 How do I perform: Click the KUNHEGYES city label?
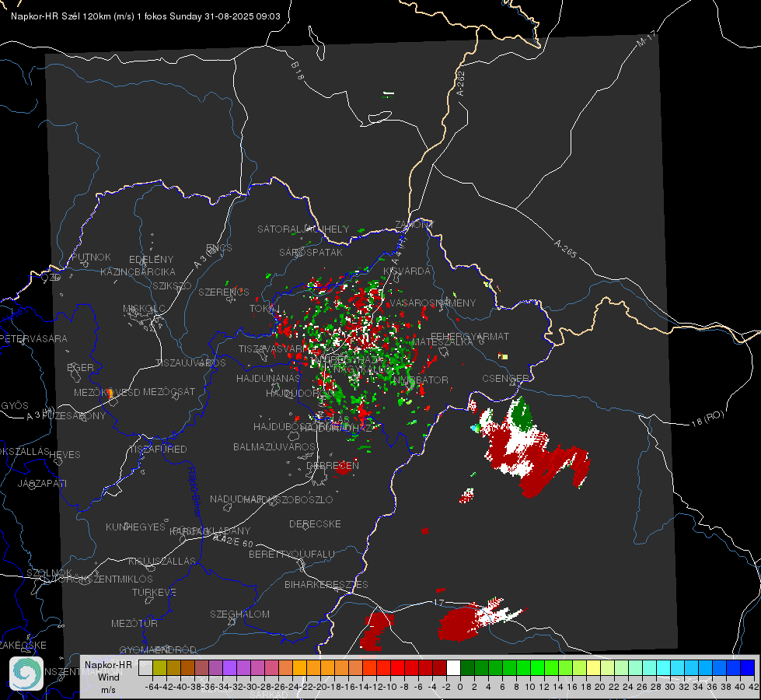[x=135, y=527]
